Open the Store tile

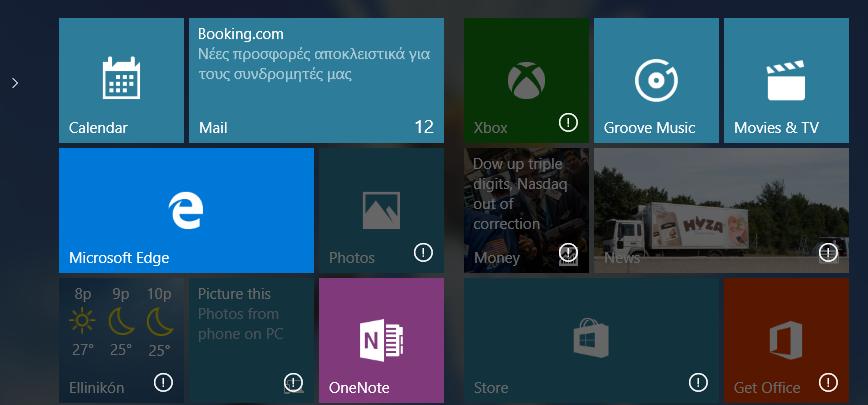(x=591, y=340)
